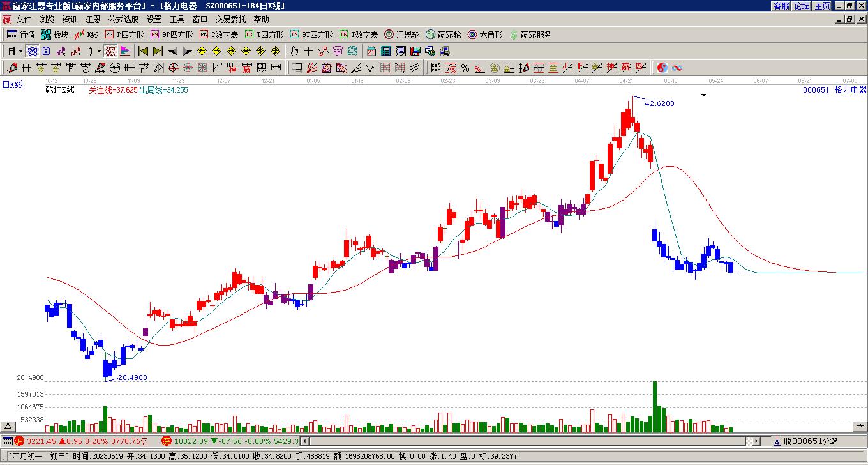Click the 28.4900 low price label
Image resolution: width=868 pixels, height=465 pixels.
tap(132, 377)
